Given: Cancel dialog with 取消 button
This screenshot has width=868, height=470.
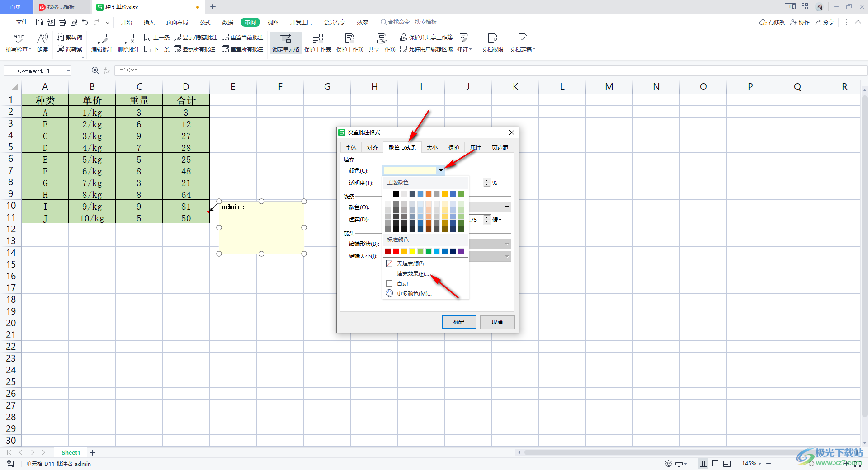Looking at the screenshot, I should tap(497, 322).
